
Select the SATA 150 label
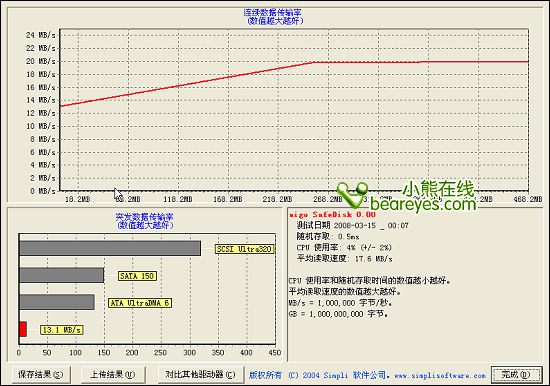coord(137,276)
